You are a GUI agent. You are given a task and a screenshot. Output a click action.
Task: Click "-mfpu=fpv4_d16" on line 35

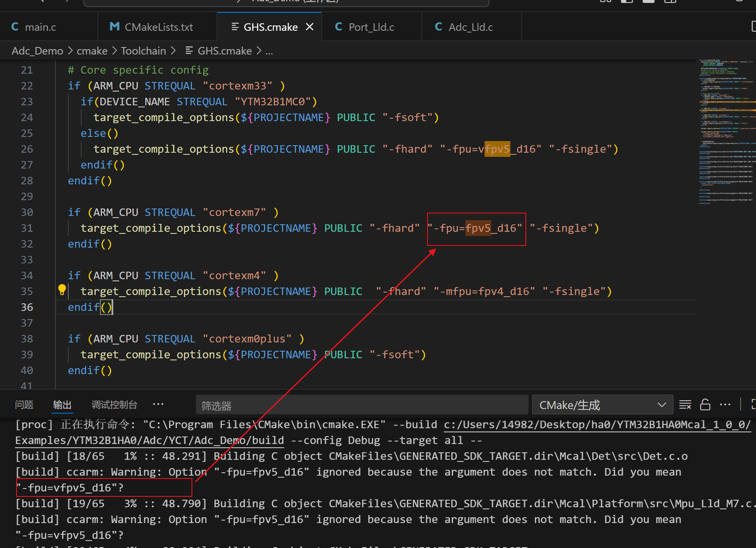point(485,291)
